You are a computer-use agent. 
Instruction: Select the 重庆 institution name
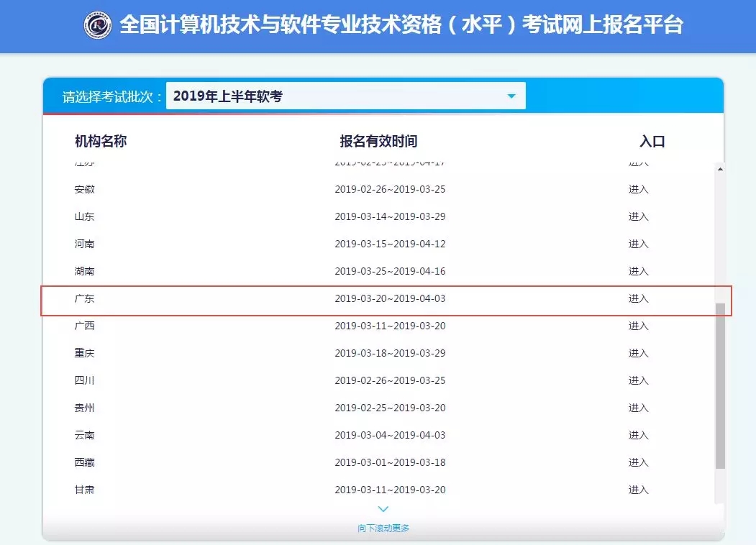pyautogui.click(x=84, y=353)
